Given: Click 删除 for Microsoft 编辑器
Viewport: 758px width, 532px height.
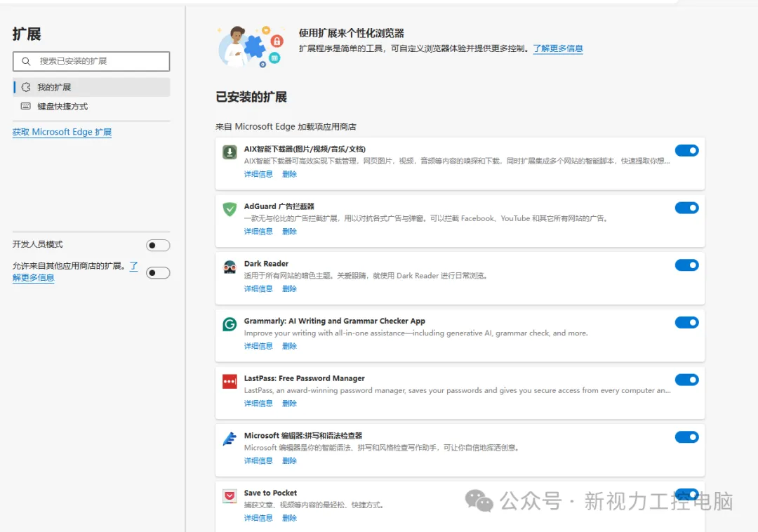Looking at the screenshot, I should tap(289, 460).
